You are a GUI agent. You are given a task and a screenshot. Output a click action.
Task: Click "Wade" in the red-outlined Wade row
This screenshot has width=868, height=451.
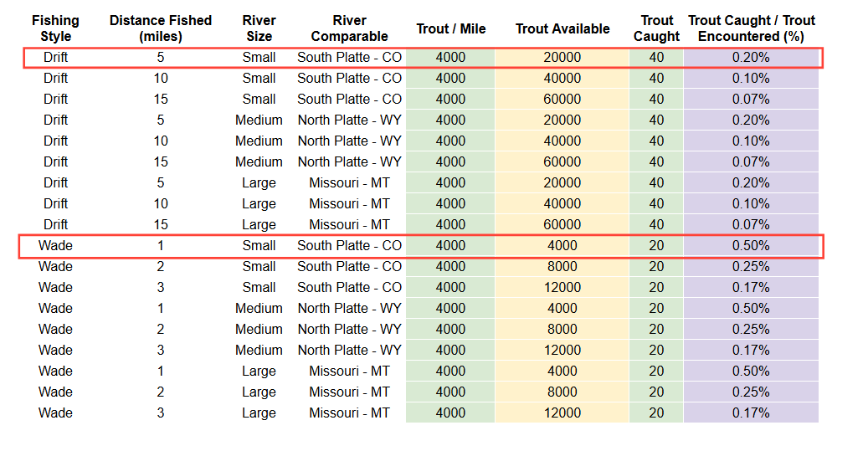[x=55, y=246]
